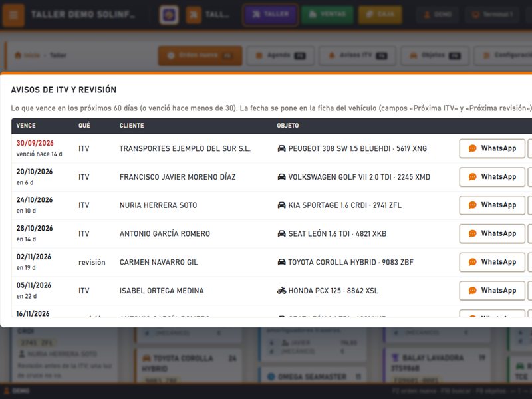Click the QUÉ column header
The height and width of the screenshot is (399, 532).
pos(84,126)
